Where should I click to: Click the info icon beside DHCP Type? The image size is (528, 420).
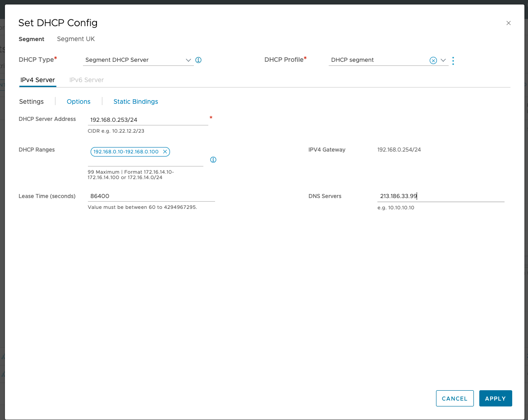(x=198, y=60)
